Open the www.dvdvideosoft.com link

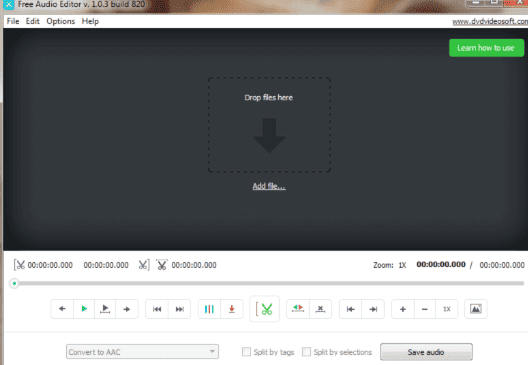point(490,22)
